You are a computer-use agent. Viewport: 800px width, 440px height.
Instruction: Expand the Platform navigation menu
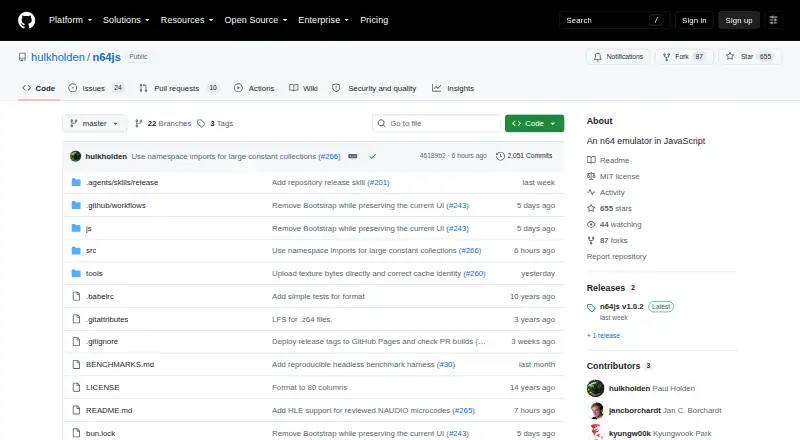[x=70, y=20]
